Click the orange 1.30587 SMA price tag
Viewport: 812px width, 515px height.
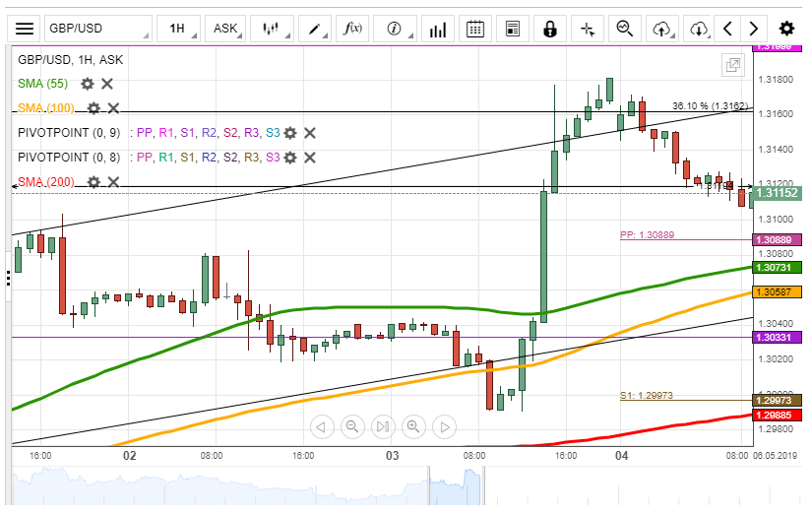(x=778, y=292)
